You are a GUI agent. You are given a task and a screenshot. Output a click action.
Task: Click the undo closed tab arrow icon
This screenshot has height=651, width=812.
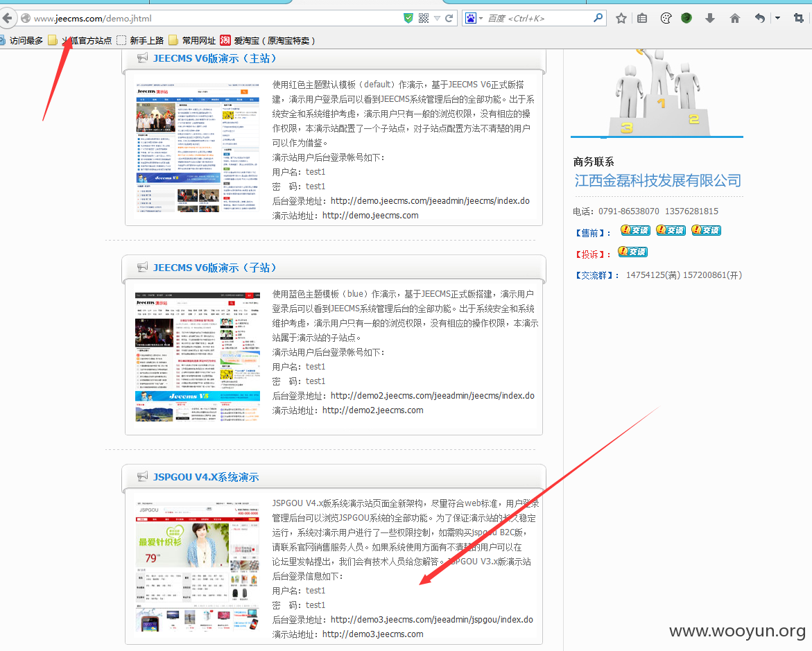(x=760, y=19)
